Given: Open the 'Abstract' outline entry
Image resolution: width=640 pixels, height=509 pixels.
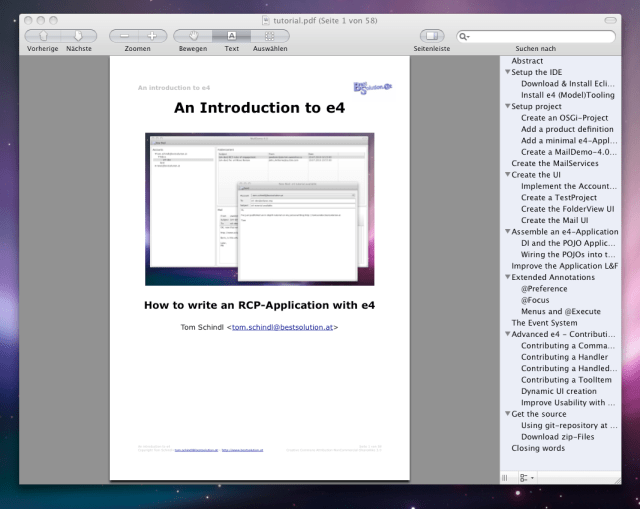Looking at the screenshot, I should click(x=528, y=62).
